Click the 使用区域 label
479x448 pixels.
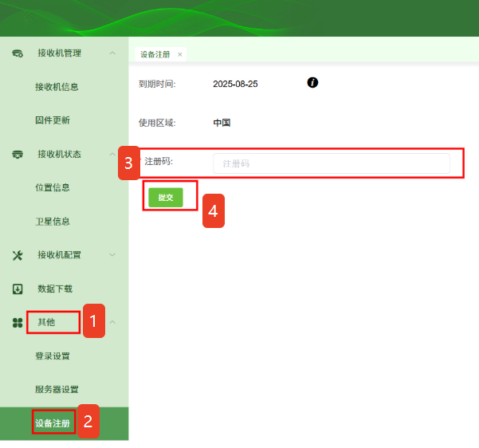(x=157, y=123)
